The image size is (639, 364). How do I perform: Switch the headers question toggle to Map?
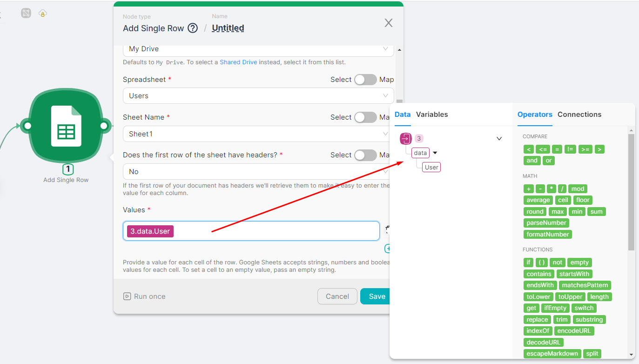pyautogui.click(x=365, y=155)
